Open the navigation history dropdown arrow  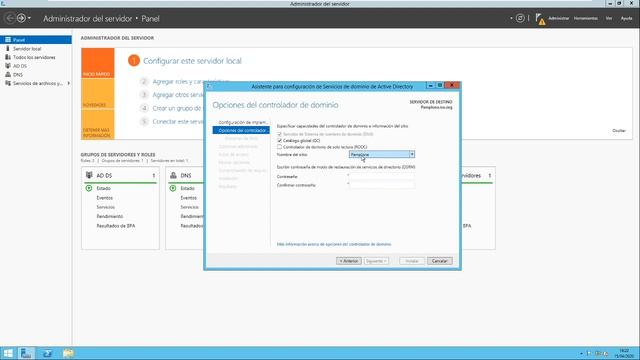pyautogui.click(x=29, y=19)
